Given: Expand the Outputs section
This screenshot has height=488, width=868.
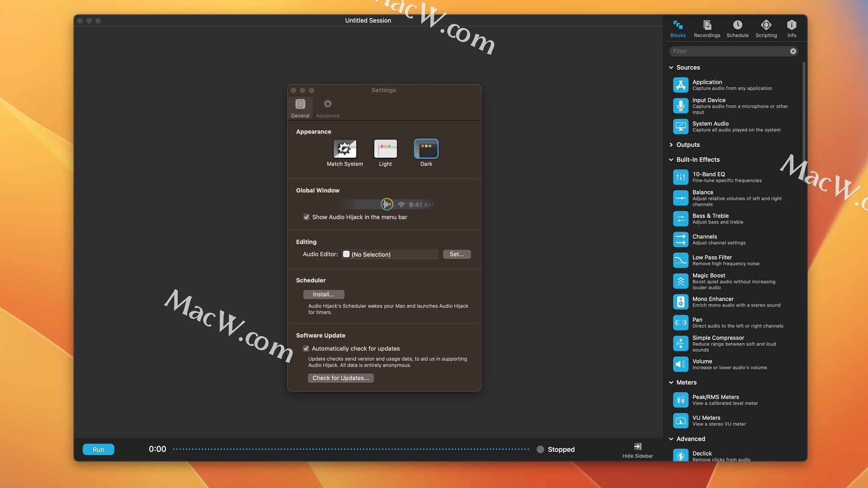Looking at the screenshot, I should tap(671, 145).
